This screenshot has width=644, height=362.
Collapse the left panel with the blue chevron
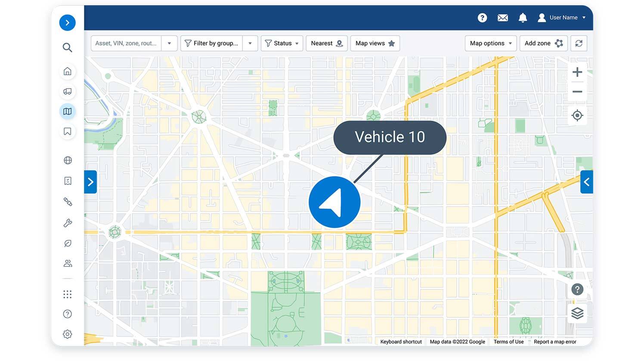90,182
